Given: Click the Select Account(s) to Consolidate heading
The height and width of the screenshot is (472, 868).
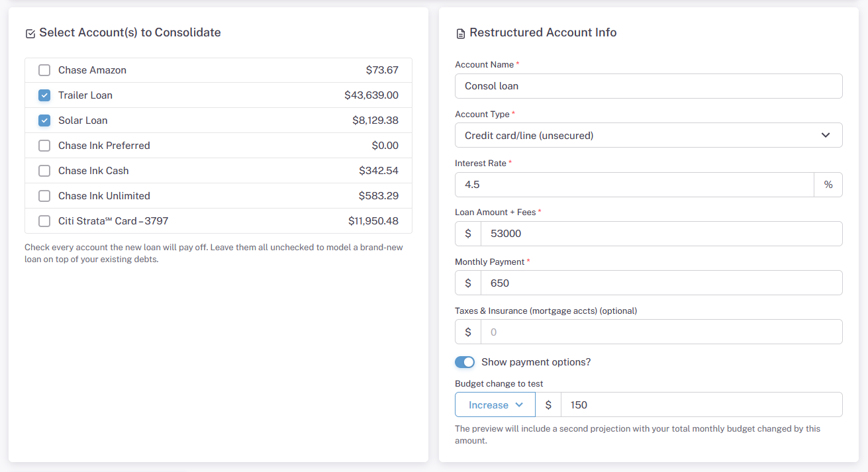Looking at the screenshot, I should [130, 32].
